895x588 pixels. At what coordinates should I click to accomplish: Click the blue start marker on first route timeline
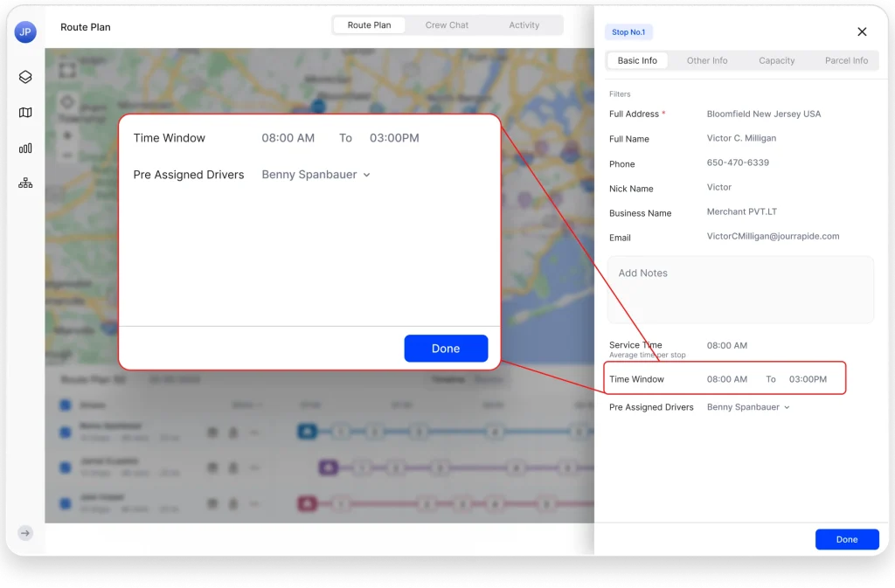pos(307,431)
